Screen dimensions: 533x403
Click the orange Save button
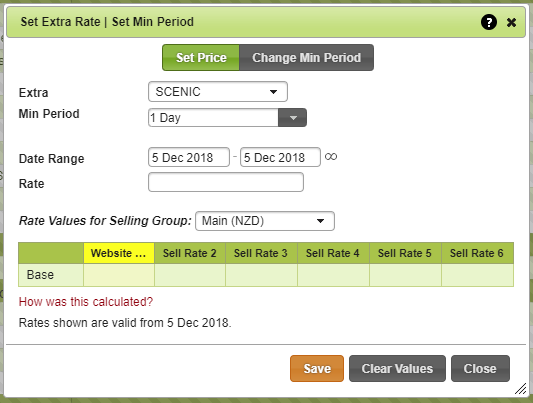pos(317,369)
